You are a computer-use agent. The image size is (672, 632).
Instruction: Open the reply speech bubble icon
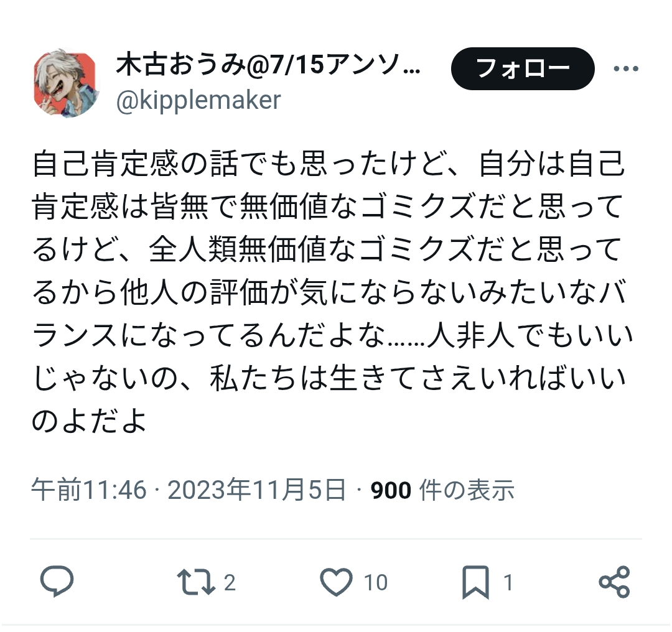(57, 582)
